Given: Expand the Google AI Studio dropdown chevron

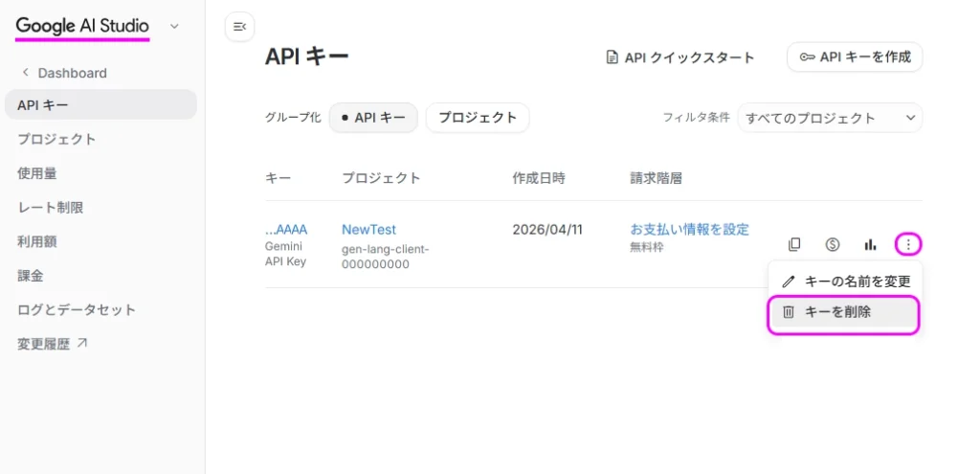Looking at the screenshot, I should click(174, 26).
